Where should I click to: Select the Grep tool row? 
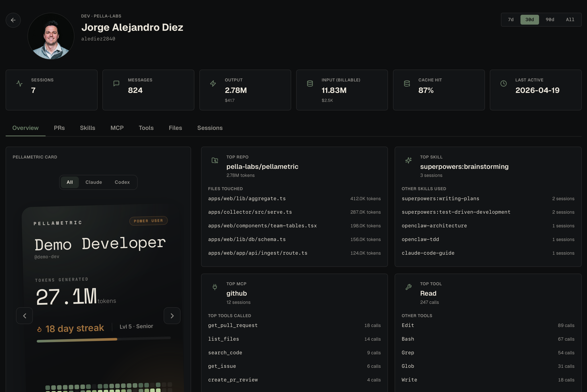[x=488, y=352]
